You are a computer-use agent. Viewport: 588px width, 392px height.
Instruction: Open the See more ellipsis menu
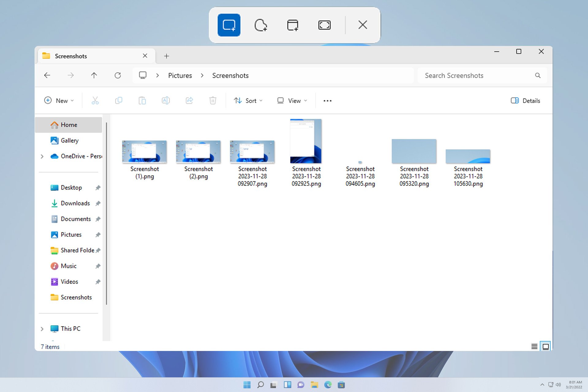pyautogui.click(x=327, y=100)
